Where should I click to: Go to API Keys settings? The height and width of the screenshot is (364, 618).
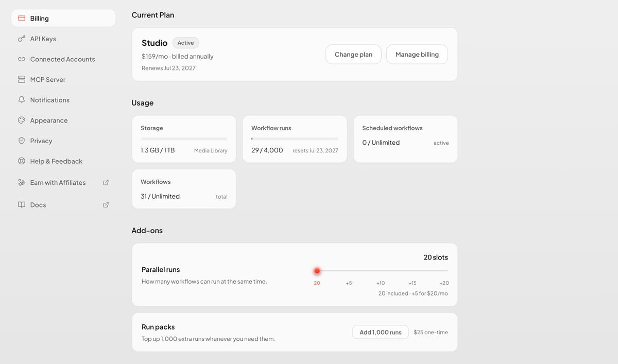coord(63,39)
